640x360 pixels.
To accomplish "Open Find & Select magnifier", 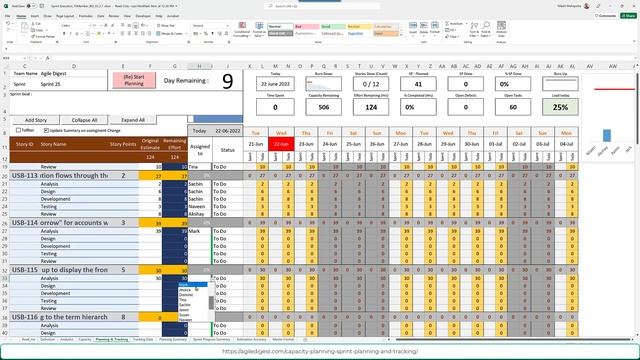I will tap(486, 29).
